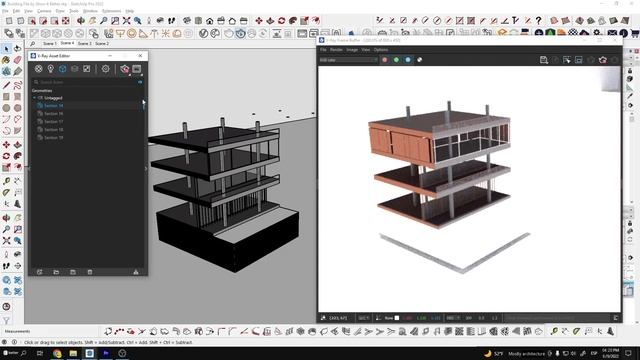
Task: Click white color swatch in Frame Buffer status
Action: coord(397,318)
